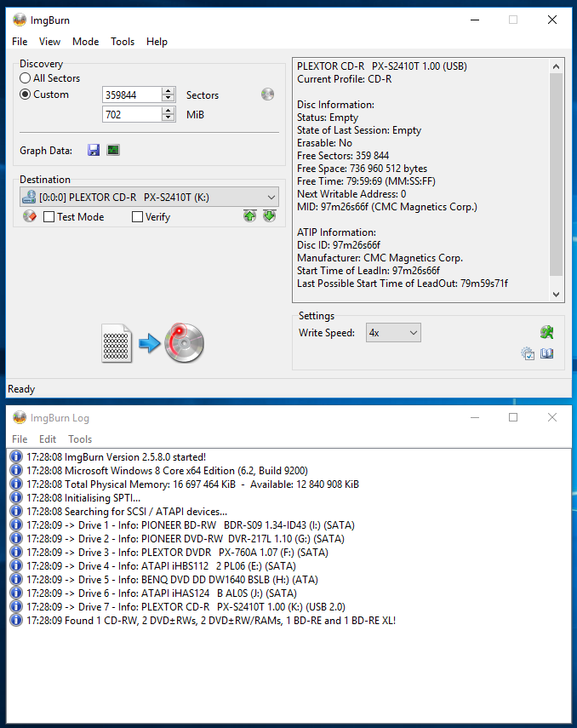
Task: Select the Custom radio button
Action: click(25, 95)
